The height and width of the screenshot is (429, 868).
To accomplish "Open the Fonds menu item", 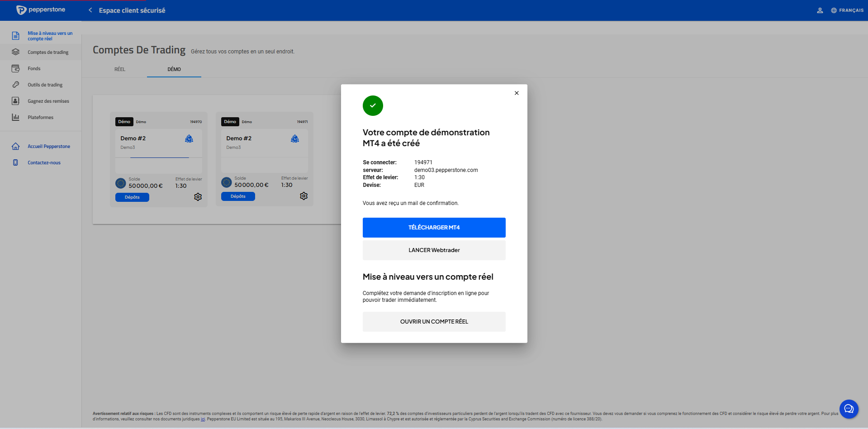I will pos(34,68).
